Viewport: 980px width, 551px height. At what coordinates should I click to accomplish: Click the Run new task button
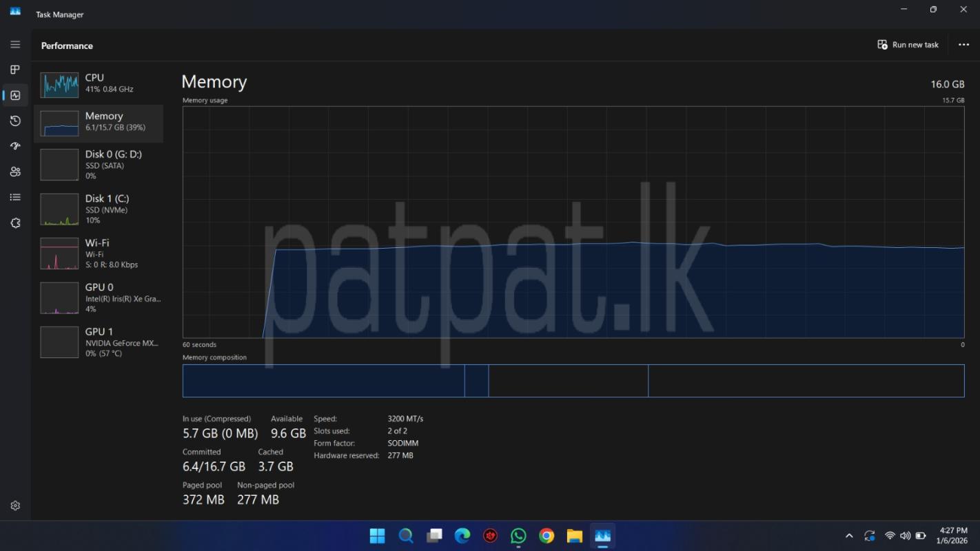pos(908,45)
